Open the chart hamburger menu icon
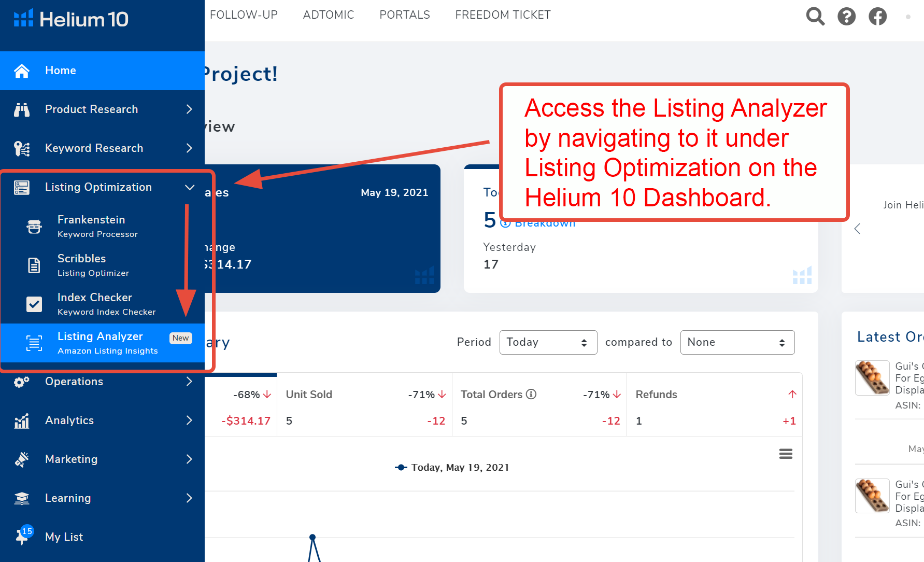Viewport: 924px width, 562px height. 786,454
